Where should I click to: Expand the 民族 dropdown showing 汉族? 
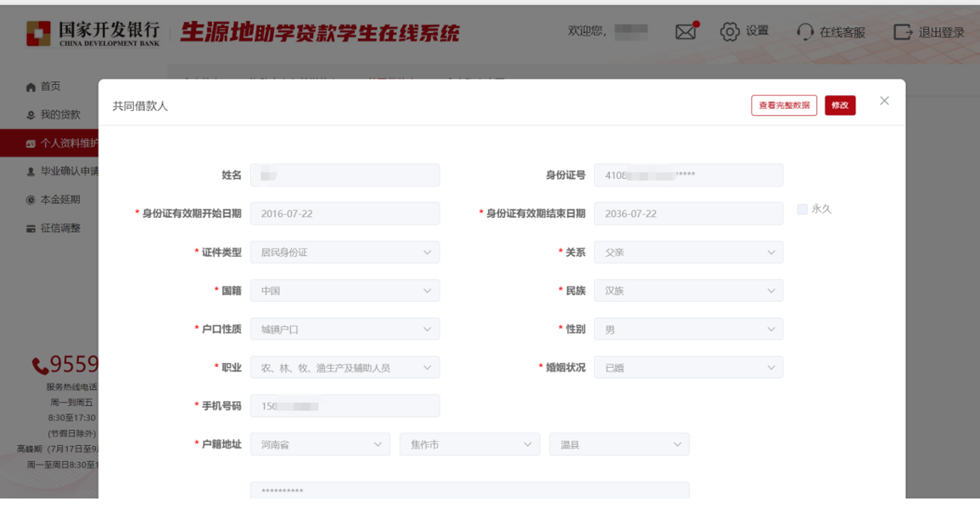[688, 291]
